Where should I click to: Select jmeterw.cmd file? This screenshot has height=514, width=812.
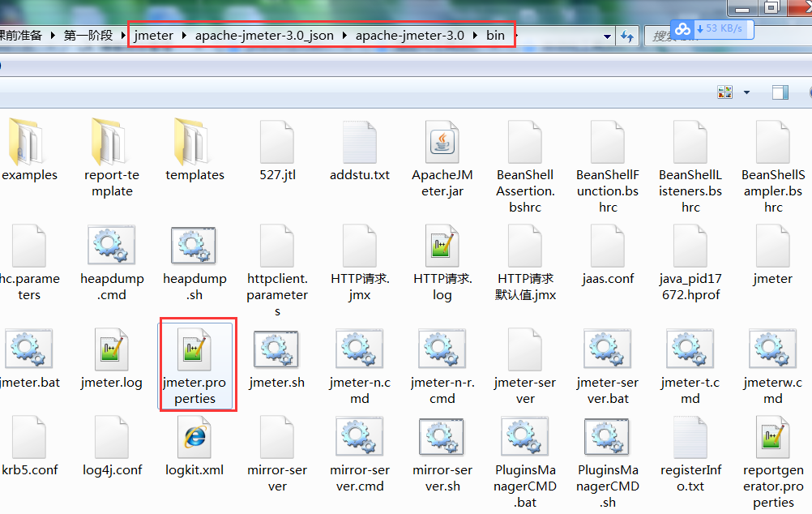(x=772, y=366)
